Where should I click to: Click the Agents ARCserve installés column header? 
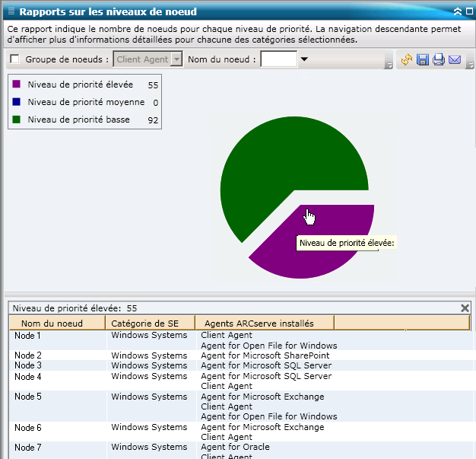[259, 324]
